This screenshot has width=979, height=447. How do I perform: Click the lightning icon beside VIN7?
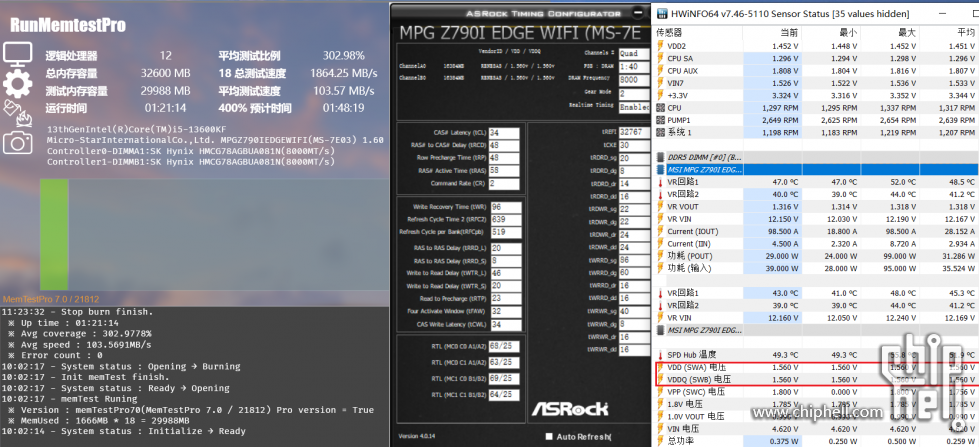pyautogui.click(x=661, y=83)
